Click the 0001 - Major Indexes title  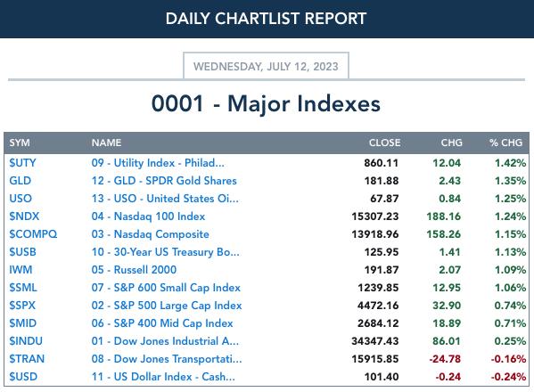(x=266, y=103)
